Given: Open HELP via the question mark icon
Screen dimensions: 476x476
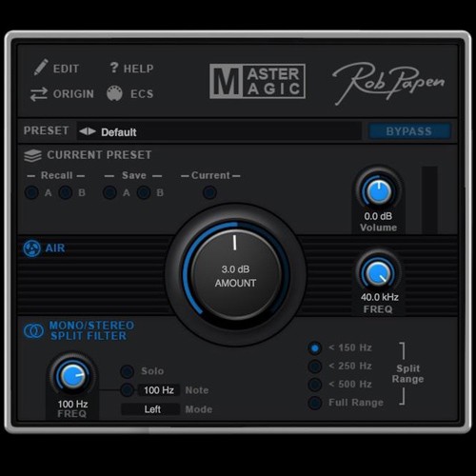Looking at the screenshot, I should pos(114,68).
